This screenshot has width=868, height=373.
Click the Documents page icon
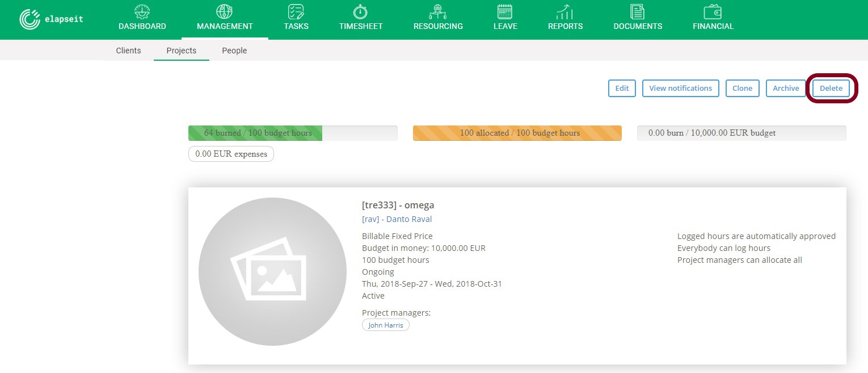pyautogui.click(x=638, y=11)
